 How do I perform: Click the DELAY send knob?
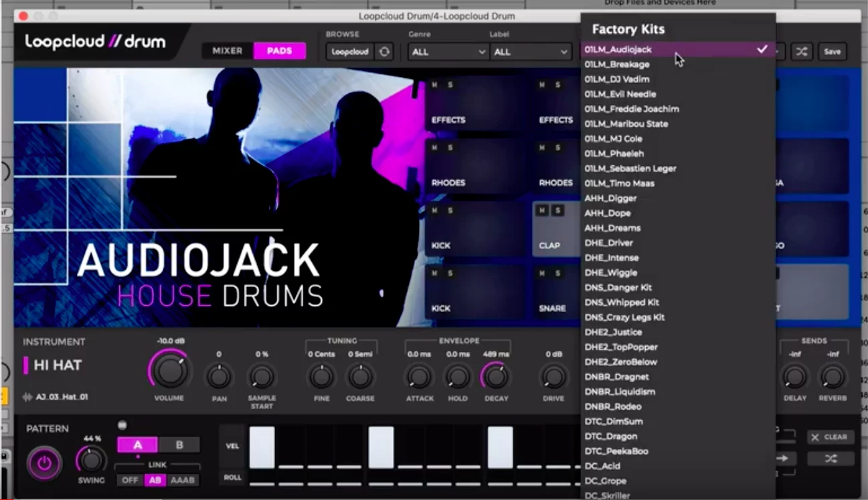coord(794,377)
